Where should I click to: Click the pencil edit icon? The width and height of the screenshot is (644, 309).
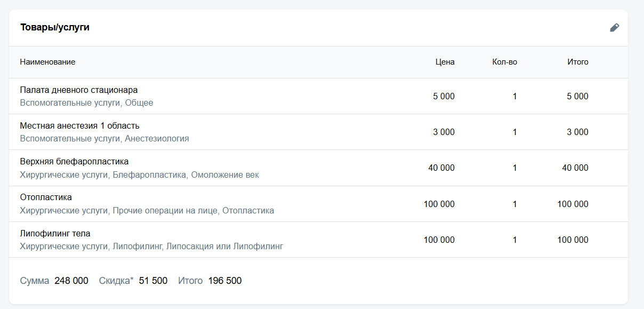(x=614, y=28)
